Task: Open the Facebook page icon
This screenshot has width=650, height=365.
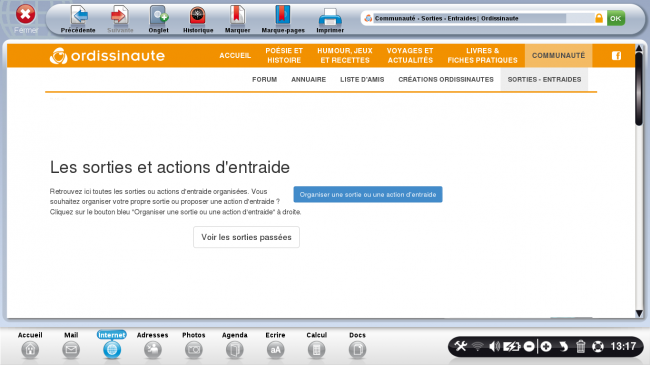Action: point(616,56)
